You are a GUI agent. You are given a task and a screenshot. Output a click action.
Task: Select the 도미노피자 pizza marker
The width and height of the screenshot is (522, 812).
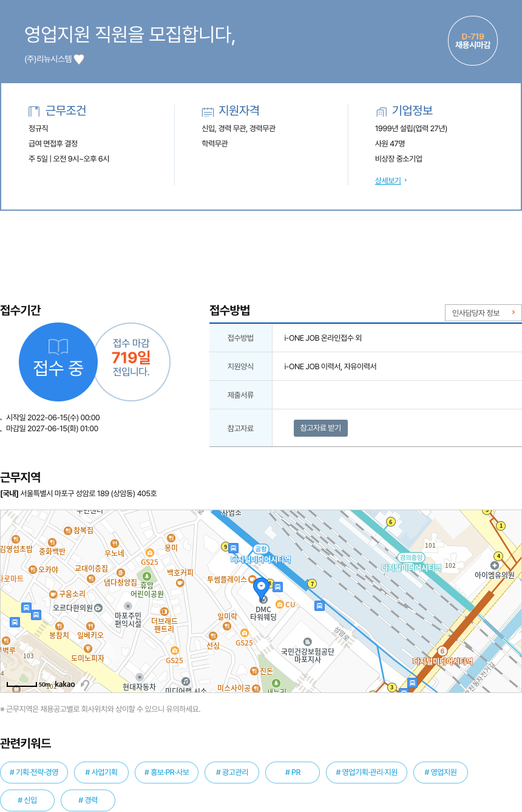87,649
